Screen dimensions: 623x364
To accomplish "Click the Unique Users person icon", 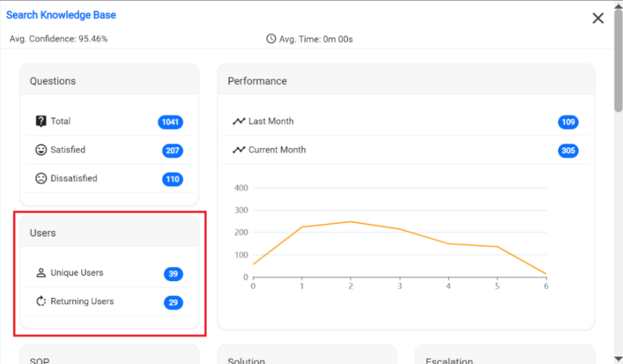I will pos(41,273).
